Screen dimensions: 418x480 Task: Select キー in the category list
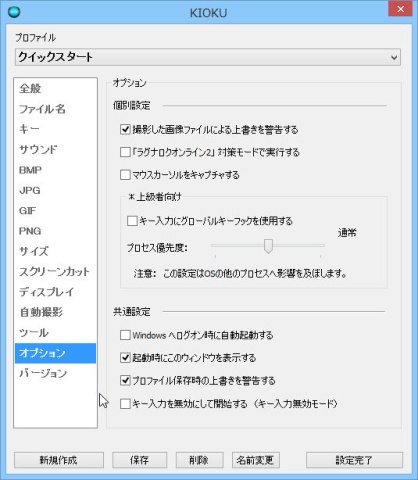(x=55, y=129)
